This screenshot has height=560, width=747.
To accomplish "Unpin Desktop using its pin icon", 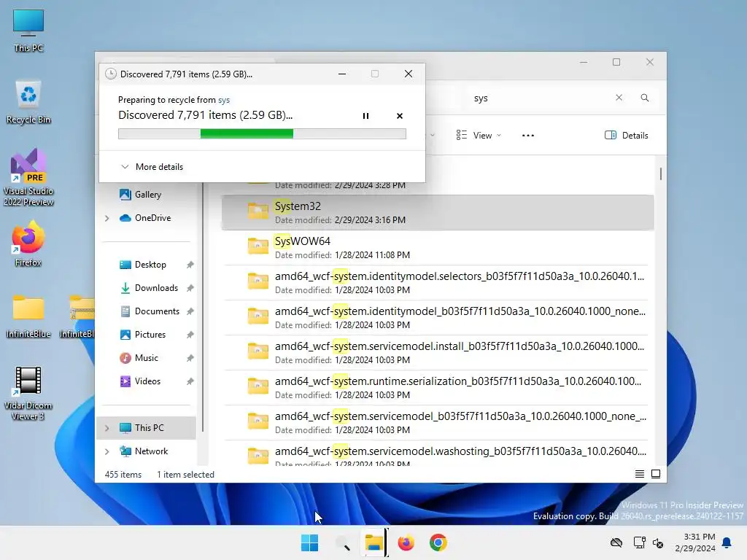I will (x=190, y=265).
